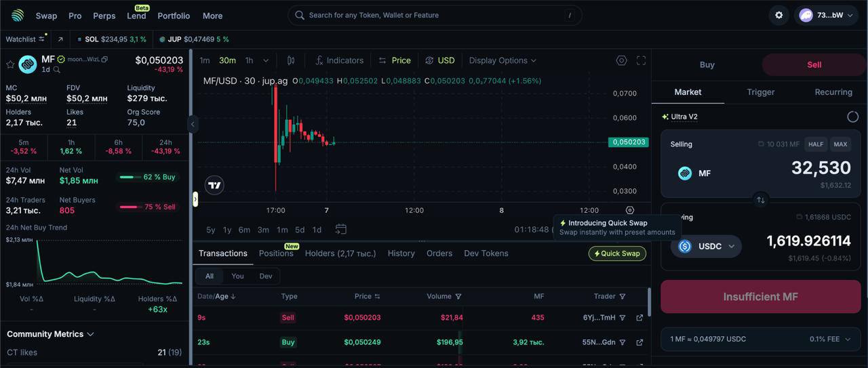The height and width of the screenshot is (368, 868).
Task: Select the Buy side toggle
Action: [x=707, y=64]
